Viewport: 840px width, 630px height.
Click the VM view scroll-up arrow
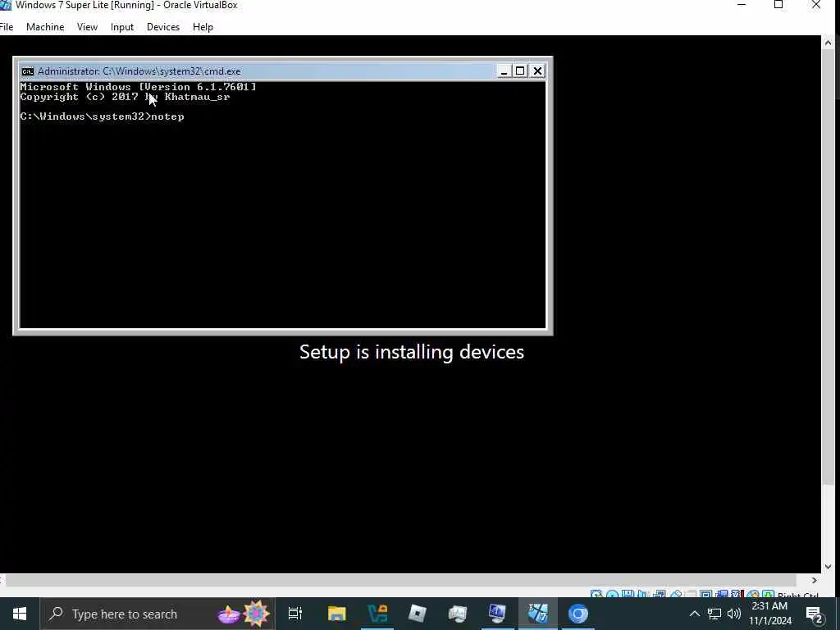[829, 43]
